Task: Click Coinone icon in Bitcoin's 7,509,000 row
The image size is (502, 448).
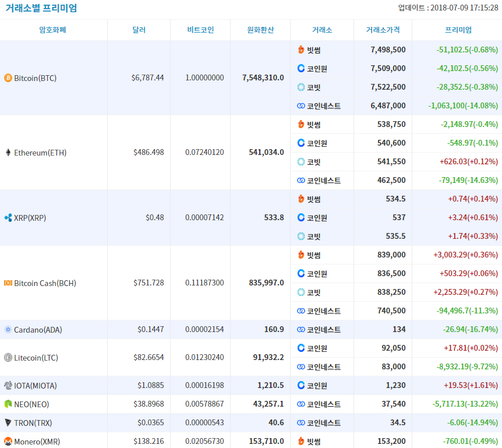Action: click(x=301, y=68)
